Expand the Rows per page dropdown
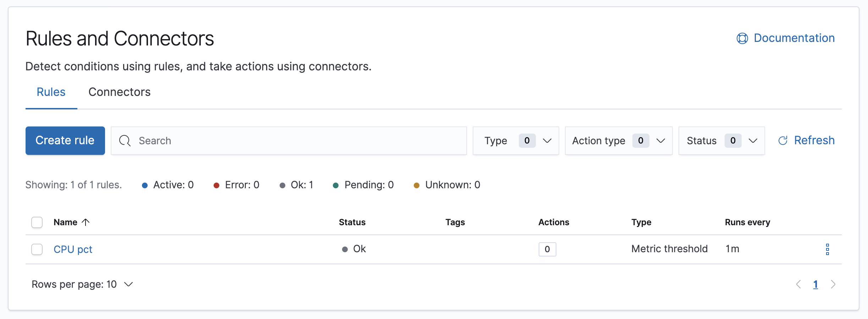 82,284
